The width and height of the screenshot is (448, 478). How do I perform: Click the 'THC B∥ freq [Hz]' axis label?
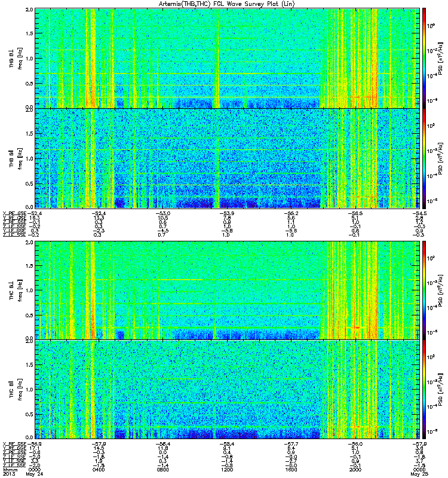tap(16, 390)
